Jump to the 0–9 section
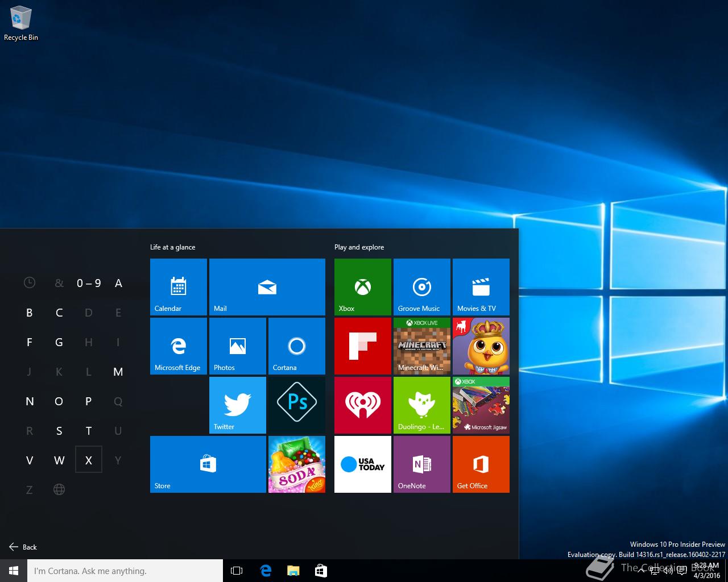 [89, 282]
